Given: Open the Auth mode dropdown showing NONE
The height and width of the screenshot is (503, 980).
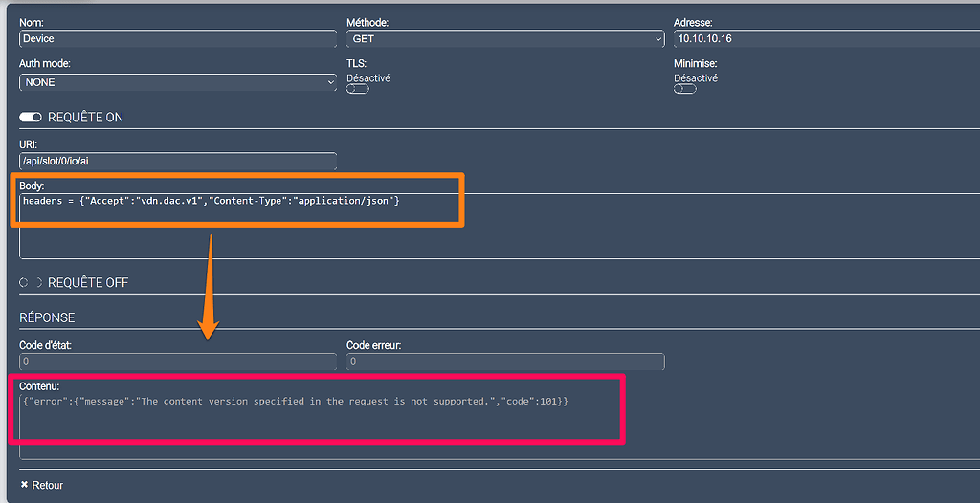Looking at the screenshot, I should pyautogui.click(x=178, y=82).
